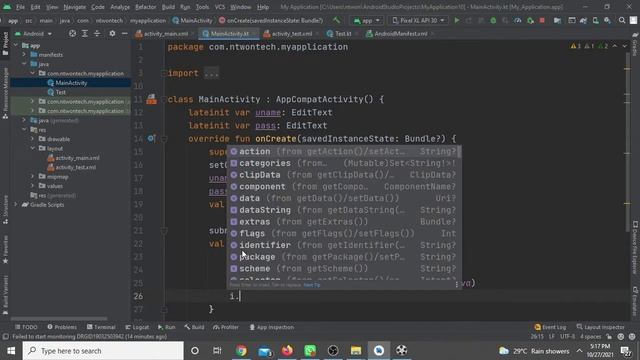Collapse the res folder
The height and width of the screenshot is (360, 640).
coord(24,130)
